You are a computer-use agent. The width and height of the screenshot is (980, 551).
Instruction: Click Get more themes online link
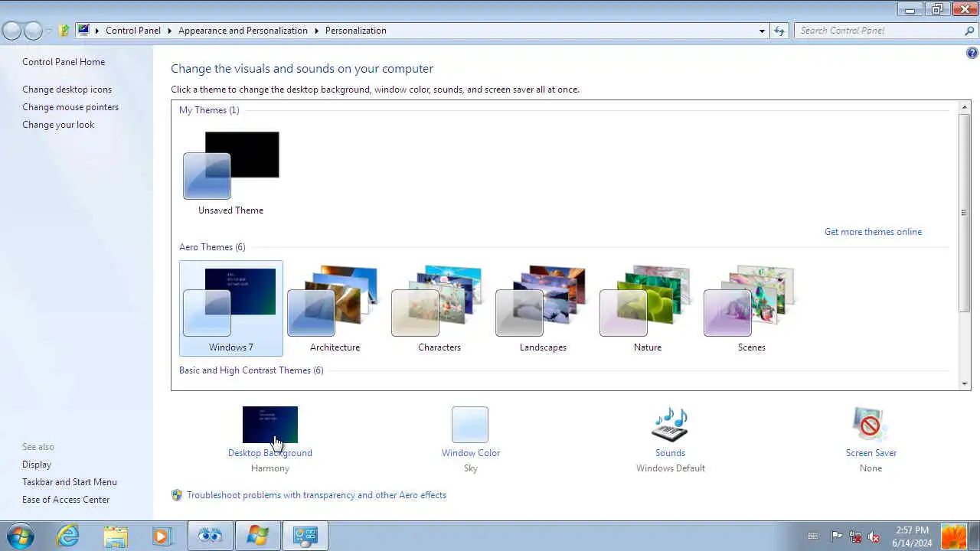[873, 232]
